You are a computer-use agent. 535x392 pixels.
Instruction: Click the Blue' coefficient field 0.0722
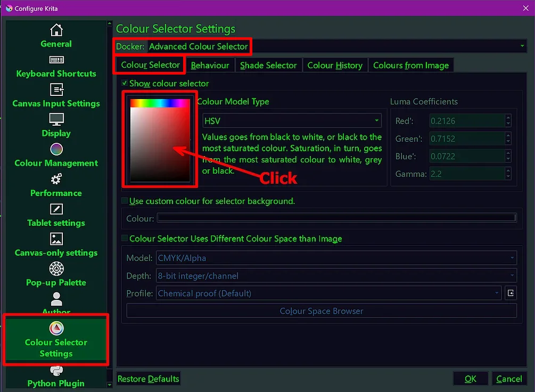tap(467, 156)
